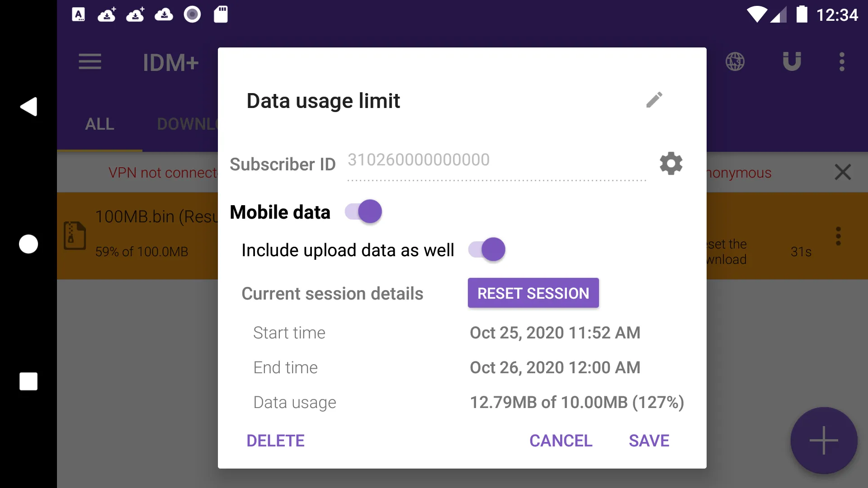
Task: Switch to the ALL tab
Action: (99, 123)
